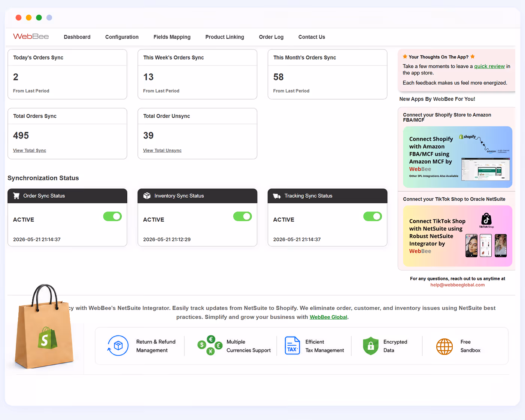This screenshot has width=525, height=420.
Task: Disable the Inventory Sync Status toggle
Action: pos(243,216)
